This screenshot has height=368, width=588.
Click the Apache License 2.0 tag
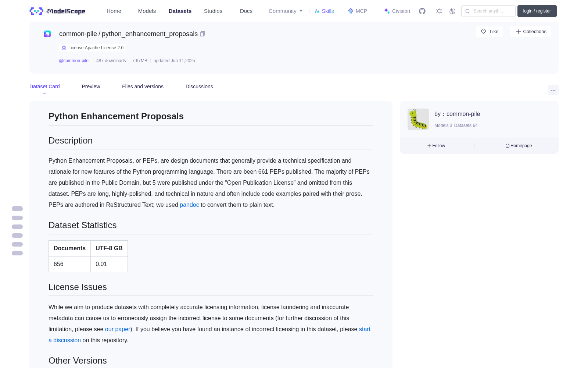tap(92, 48)
